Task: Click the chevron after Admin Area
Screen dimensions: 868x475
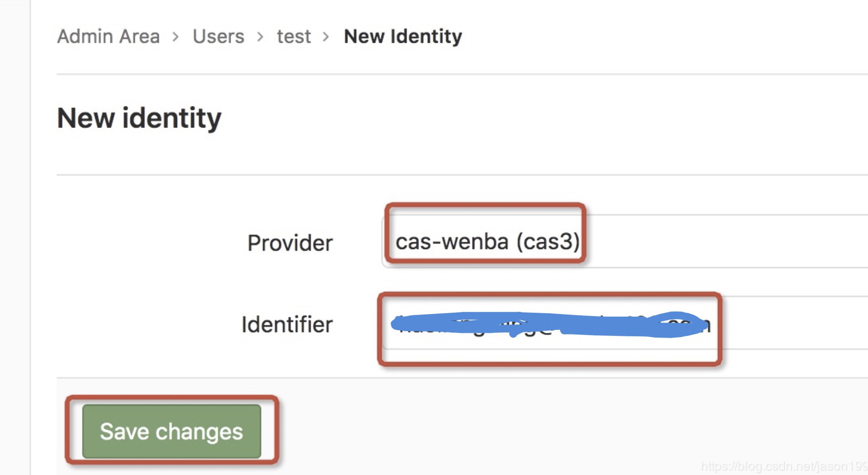Action: [175, 36]
